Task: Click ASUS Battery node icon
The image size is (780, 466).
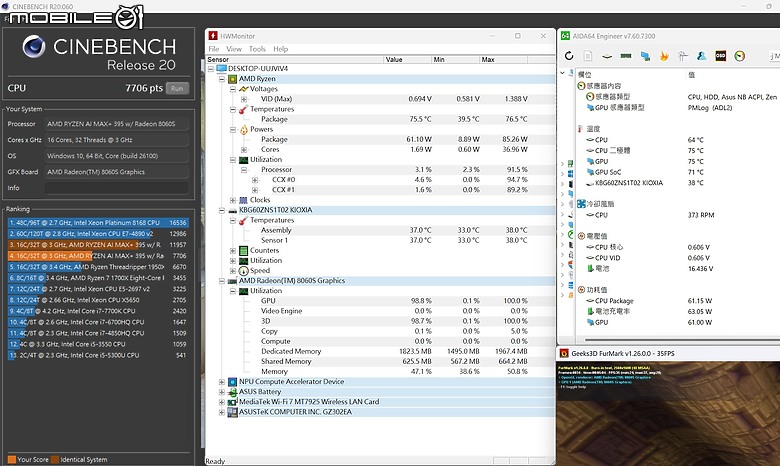Action: click(x=232, y=392)
